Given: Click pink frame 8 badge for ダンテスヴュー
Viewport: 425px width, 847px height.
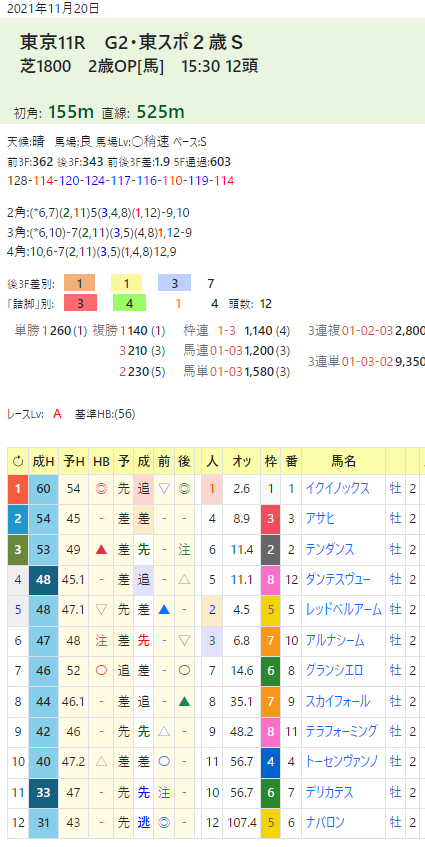Looking at the screenshot, I should [x=271, y=580].
